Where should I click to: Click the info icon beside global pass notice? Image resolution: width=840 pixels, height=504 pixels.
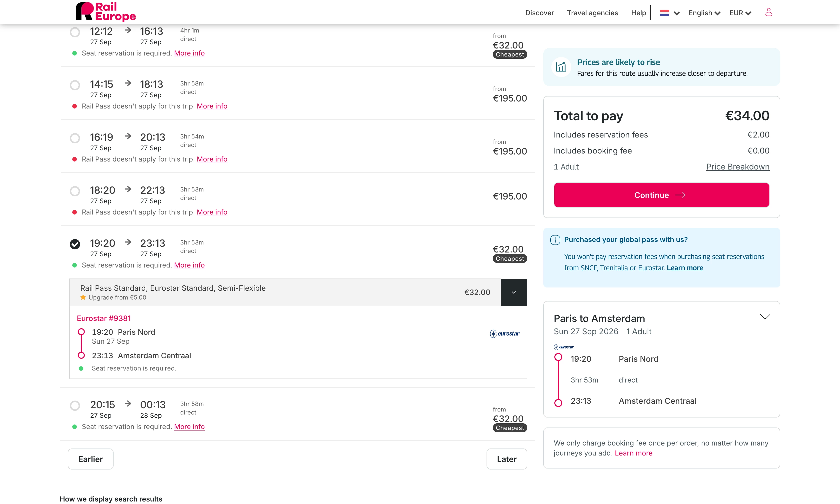(555, 240)
